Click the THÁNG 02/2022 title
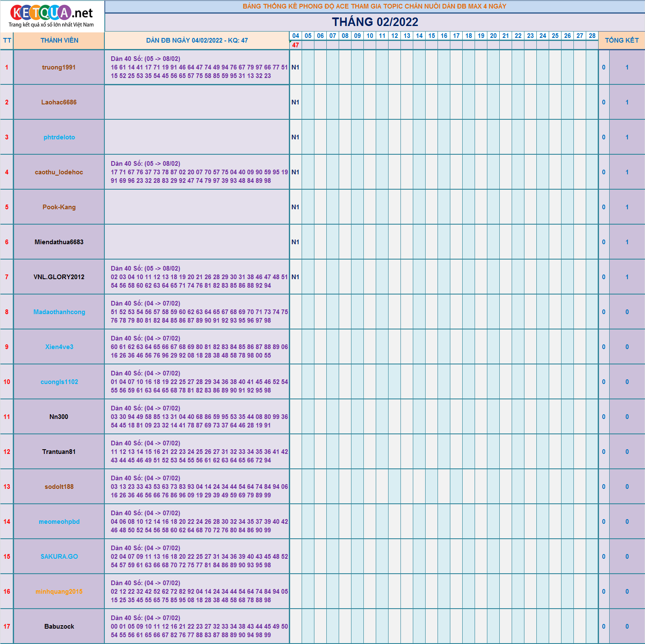645x644 pixels. click(x=375, y=22)
